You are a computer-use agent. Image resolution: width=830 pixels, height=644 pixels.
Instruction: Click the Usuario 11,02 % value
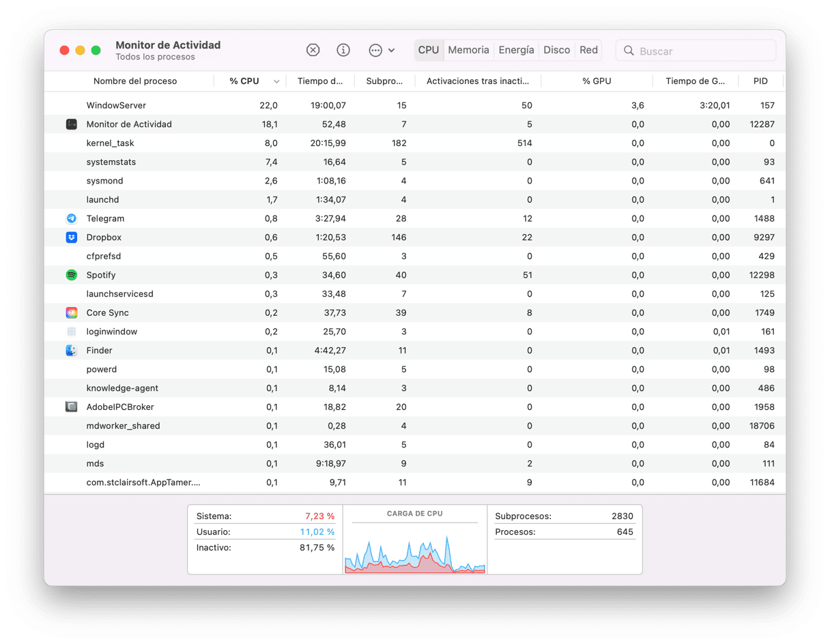317,532
